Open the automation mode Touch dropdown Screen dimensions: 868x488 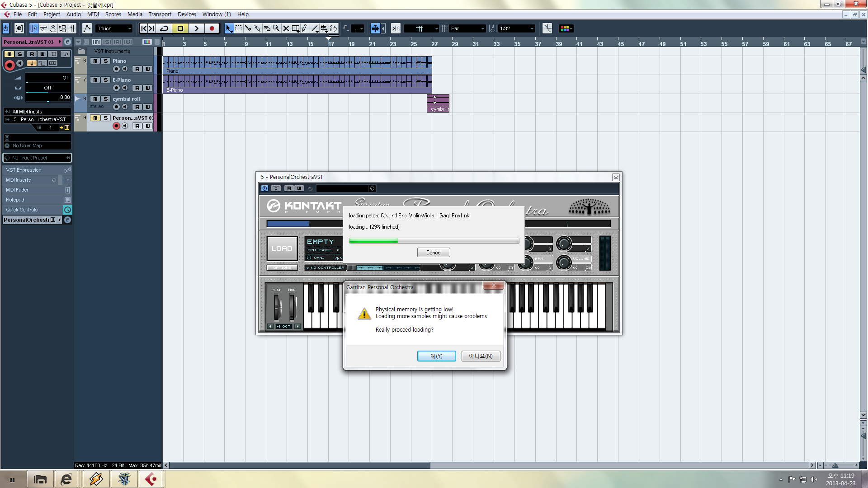click(114, 28)
